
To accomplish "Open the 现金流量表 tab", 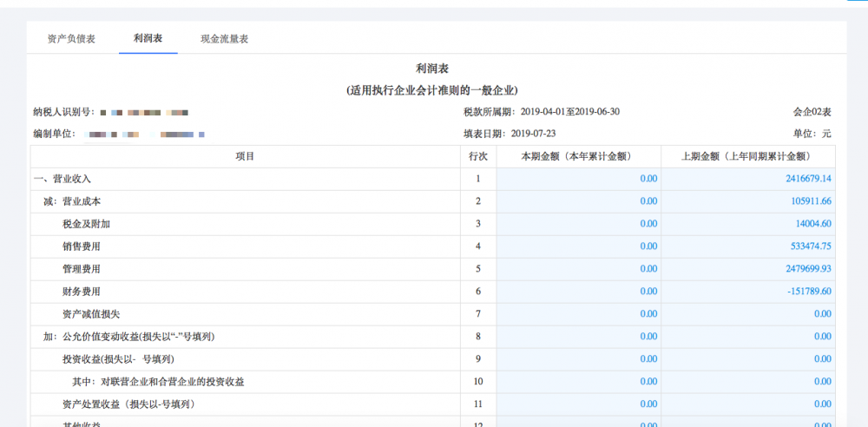I will click(x=224, y=39).
